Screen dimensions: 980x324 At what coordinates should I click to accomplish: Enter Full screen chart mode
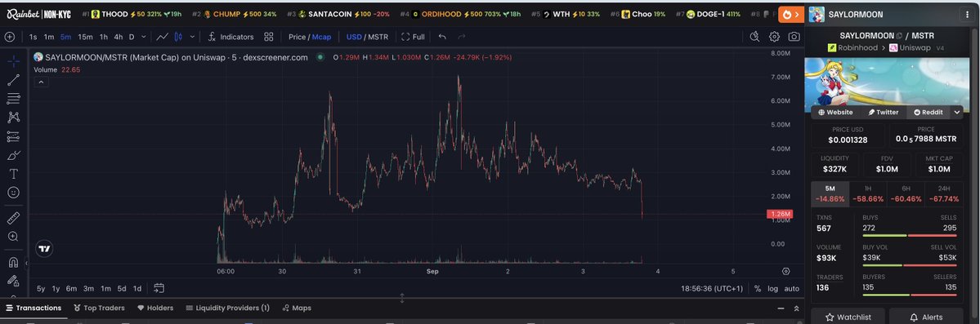click(413, 37)
